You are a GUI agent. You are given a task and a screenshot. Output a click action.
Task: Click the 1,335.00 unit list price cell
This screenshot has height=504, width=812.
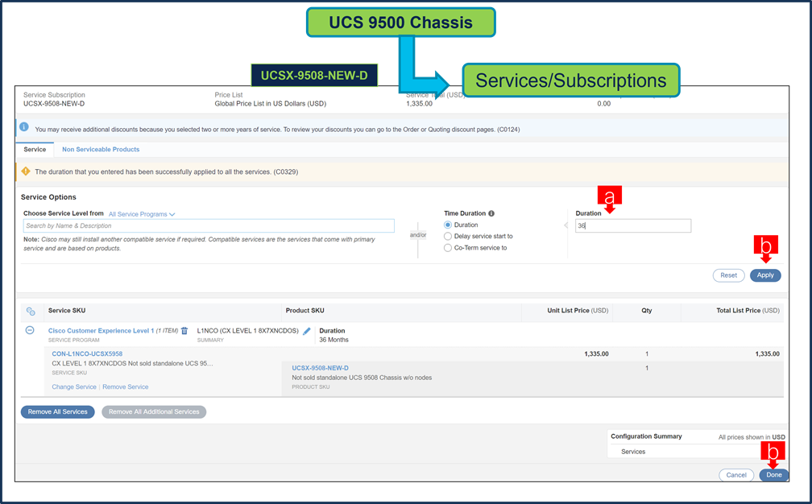[x=596, y=354]
